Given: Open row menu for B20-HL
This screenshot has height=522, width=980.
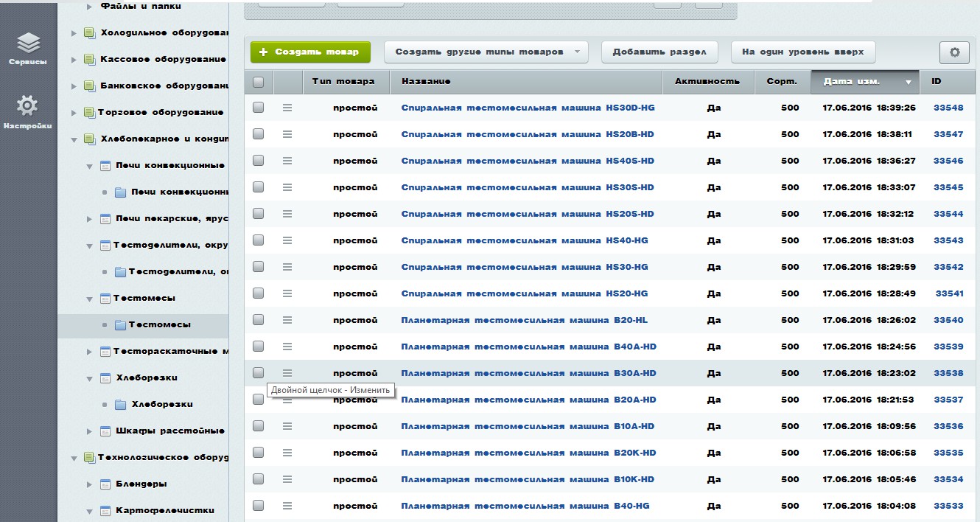Looking at the screenshot, I should tap(287, 320).
